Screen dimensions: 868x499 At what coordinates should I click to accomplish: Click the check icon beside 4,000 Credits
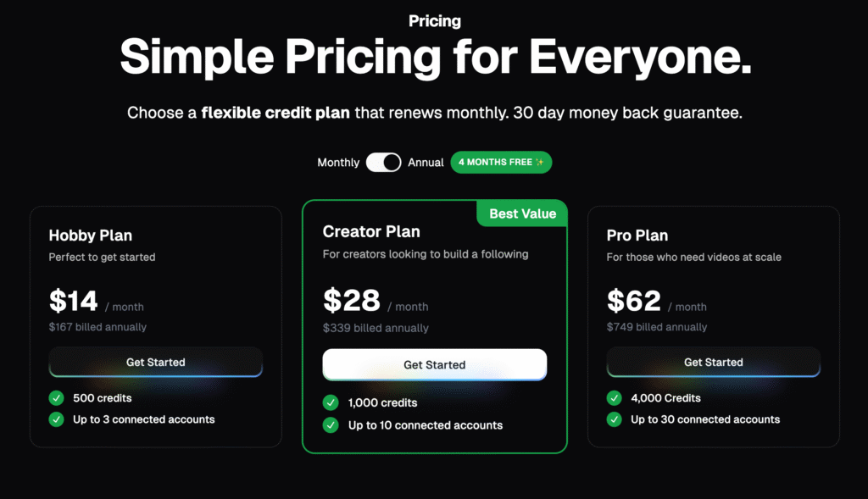(x=614, y=398)
